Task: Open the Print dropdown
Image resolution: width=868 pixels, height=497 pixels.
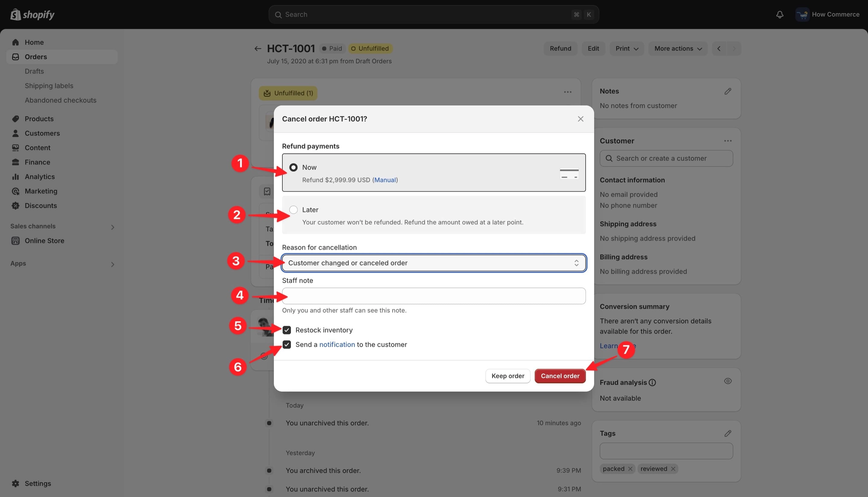Action: 627,49
